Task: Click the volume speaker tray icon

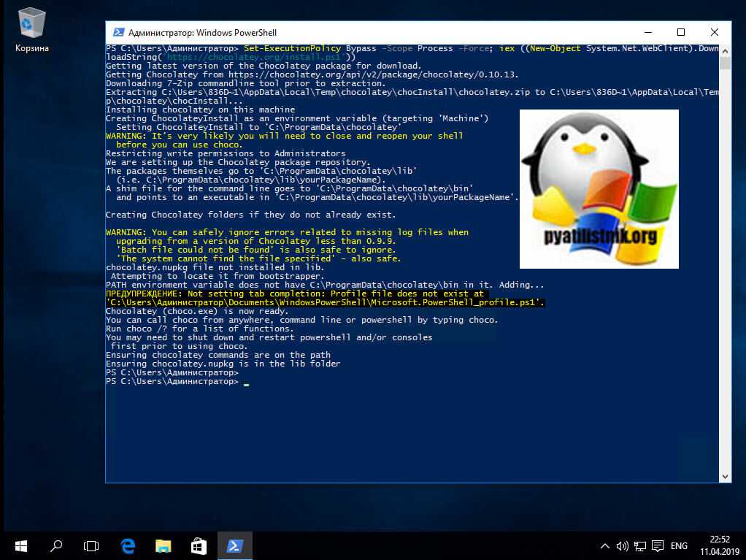Action: [622, 545]
